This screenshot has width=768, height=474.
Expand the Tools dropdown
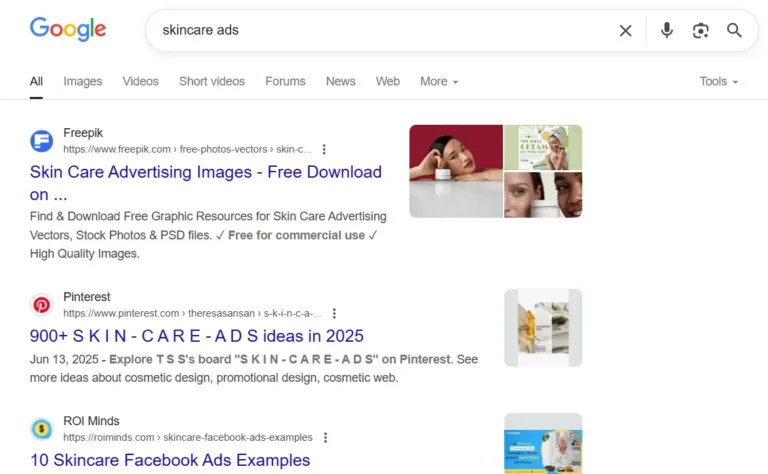719,81
